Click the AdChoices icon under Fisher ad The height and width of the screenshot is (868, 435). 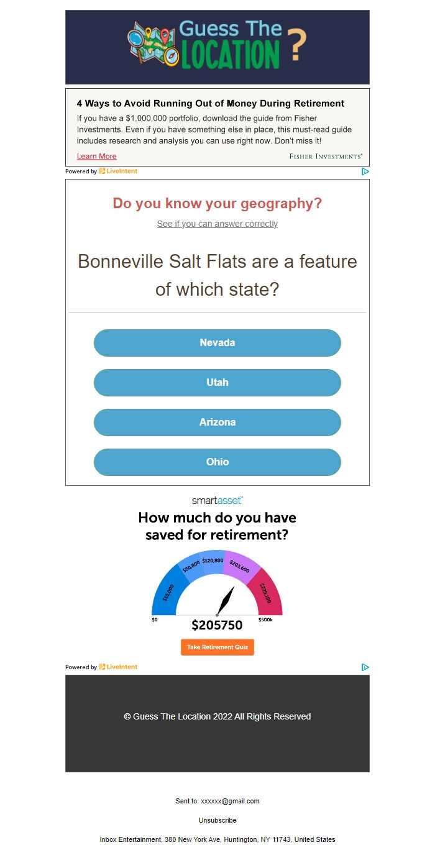click(x=365, y=171)
